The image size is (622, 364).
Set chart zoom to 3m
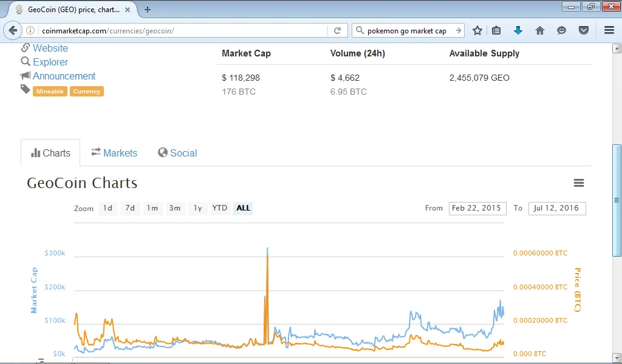pyautogui.click(x=174, y=208)
